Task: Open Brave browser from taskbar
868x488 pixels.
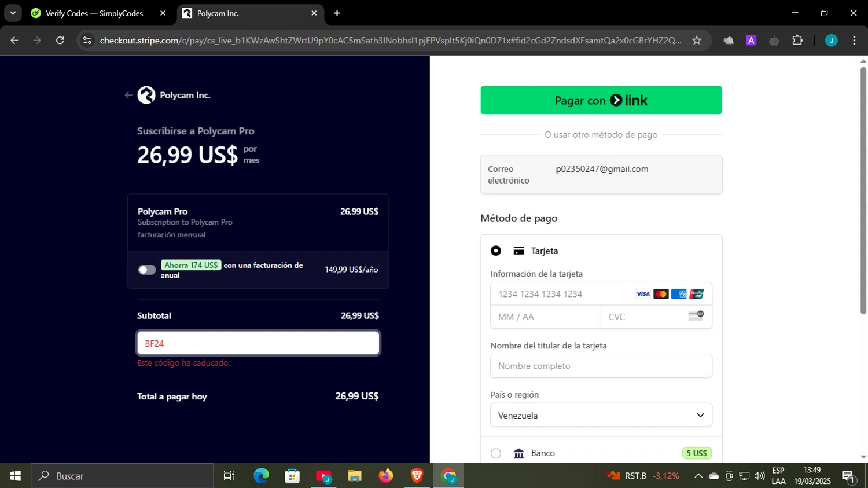Action: pos(417,476)
